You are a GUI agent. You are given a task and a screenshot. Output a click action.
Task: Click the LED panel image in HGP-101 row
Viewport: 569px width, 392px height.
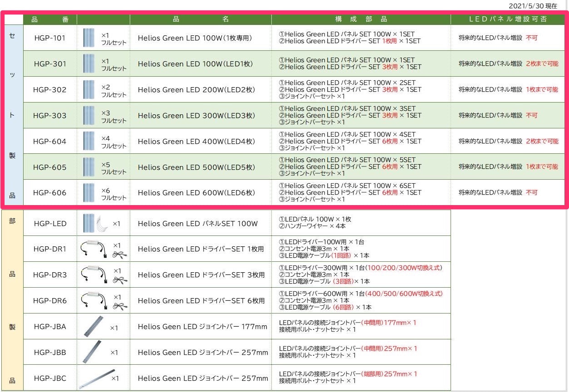tap(89, 38)
